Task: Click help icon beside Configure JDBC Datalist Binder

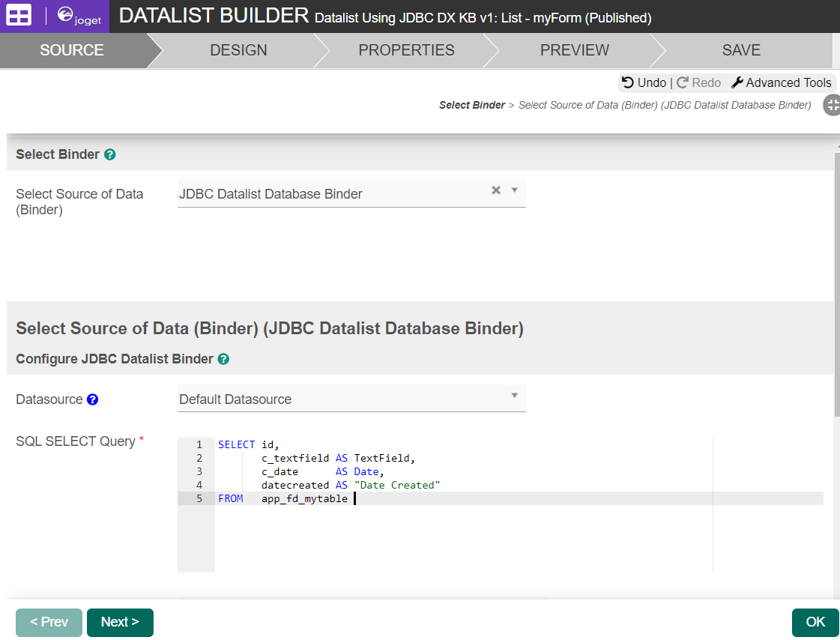Action: 223,359
